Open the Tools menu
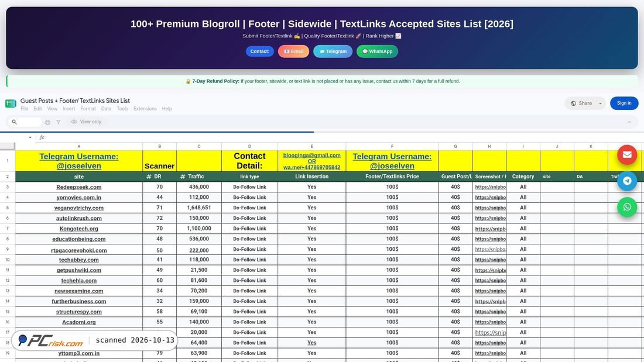Viewport: 644px width, 362px height. [122, 109]
